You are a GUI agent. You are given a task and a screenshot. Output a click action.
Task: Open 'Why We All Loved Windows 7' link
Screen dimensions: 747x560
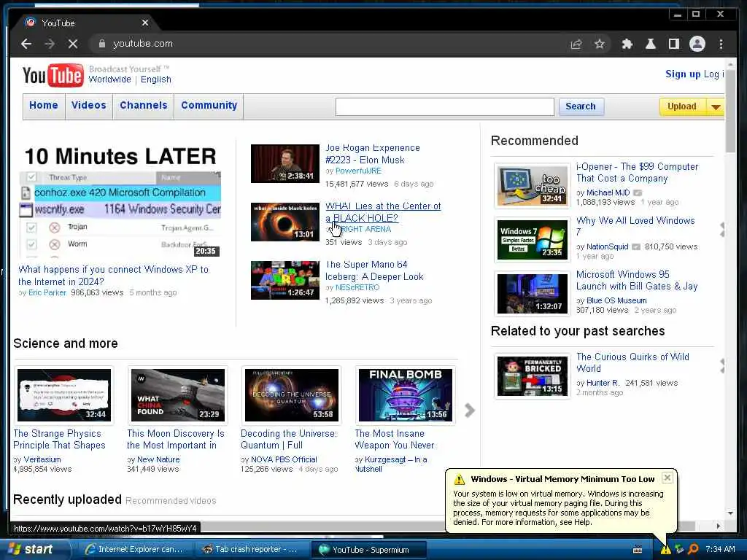pos(635,226)
